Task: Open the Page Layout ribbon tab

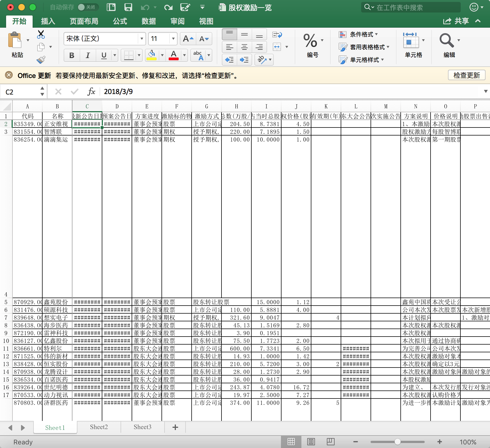Action: point(84,21)
